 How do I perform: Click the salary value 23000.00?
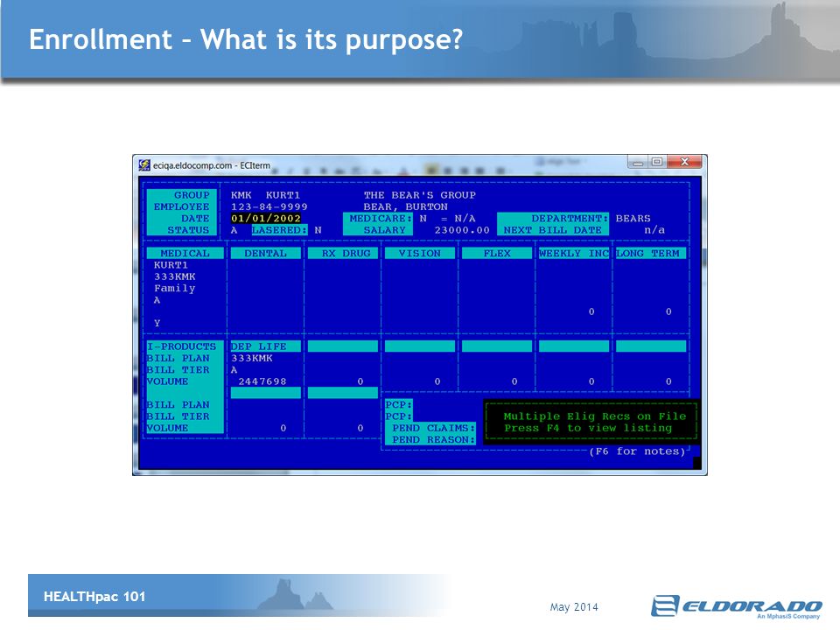pos(462,230)
